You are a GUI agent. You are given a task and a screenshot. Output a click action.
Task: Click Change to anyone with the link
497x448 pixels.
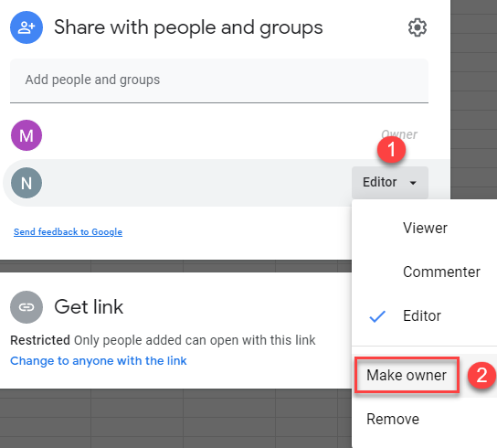point(99,361)
